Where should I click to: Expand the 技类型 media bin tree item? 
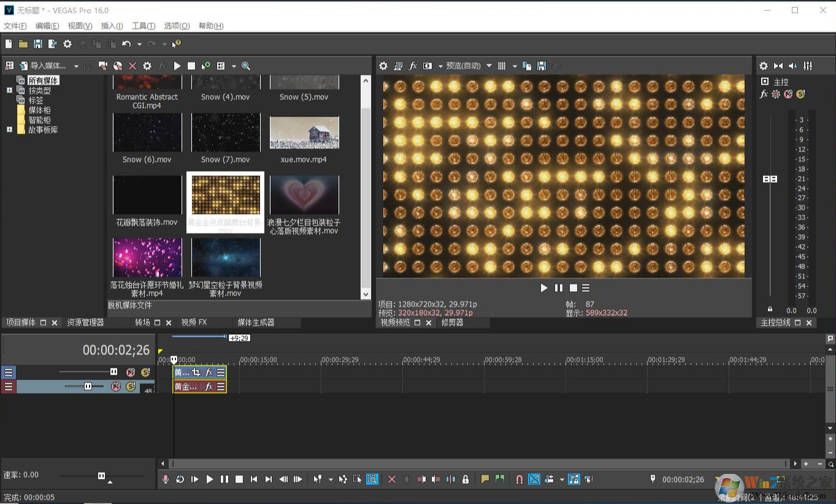coord(9,90)
